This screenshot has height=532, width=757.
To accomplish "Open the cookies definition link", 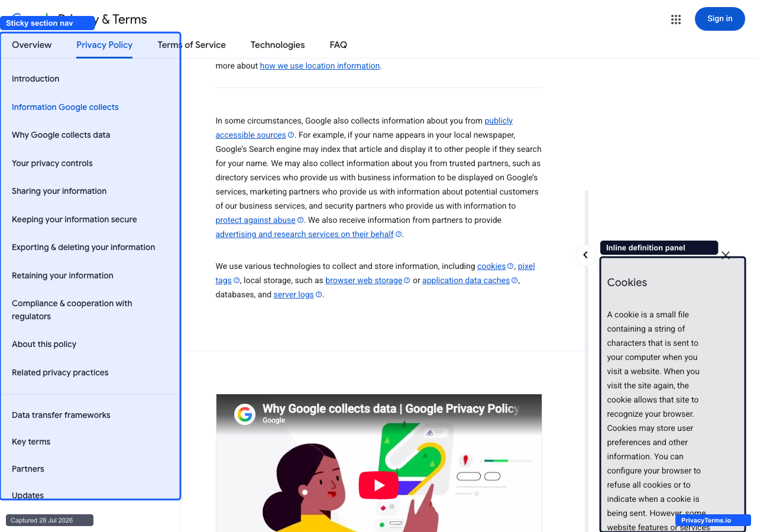I will 491,266.
